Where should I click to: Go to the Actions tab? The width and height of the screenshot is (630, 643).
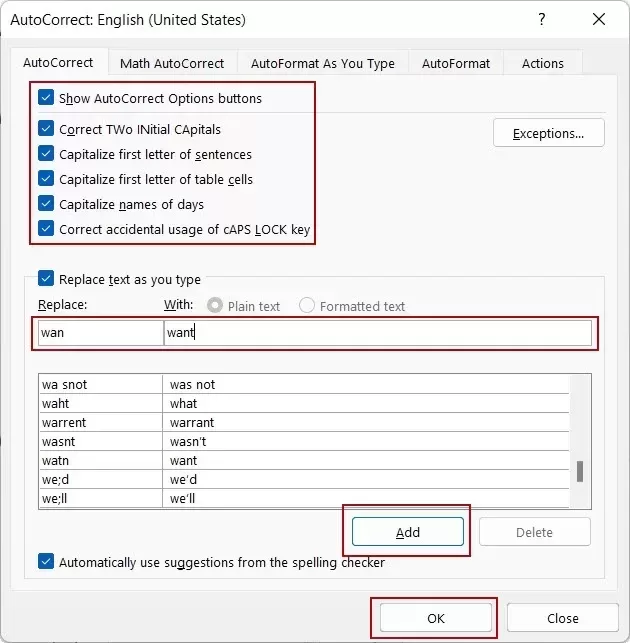543,63
